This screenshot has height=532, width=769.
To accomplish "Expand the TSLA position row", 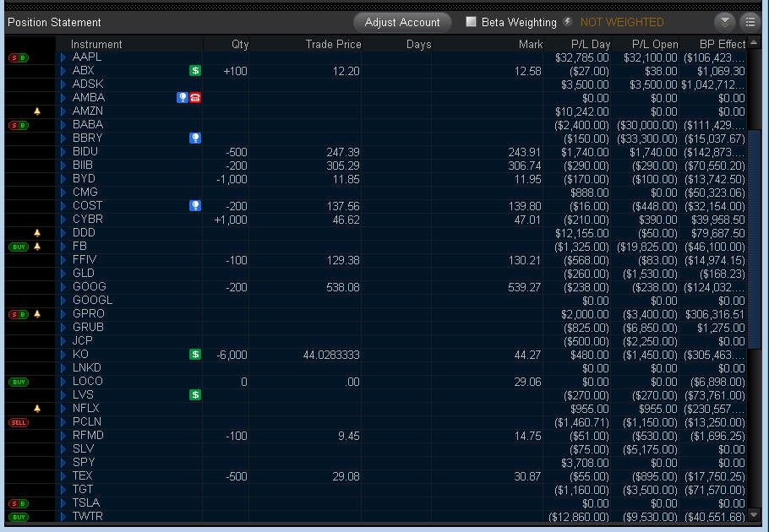I will [x=63, y=503].
